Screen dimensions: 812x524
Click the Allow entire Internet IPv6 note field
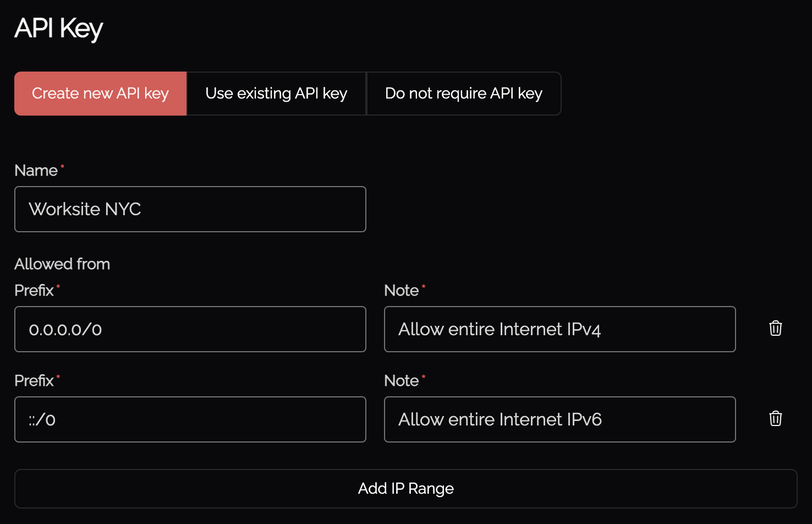click(559, 419)
